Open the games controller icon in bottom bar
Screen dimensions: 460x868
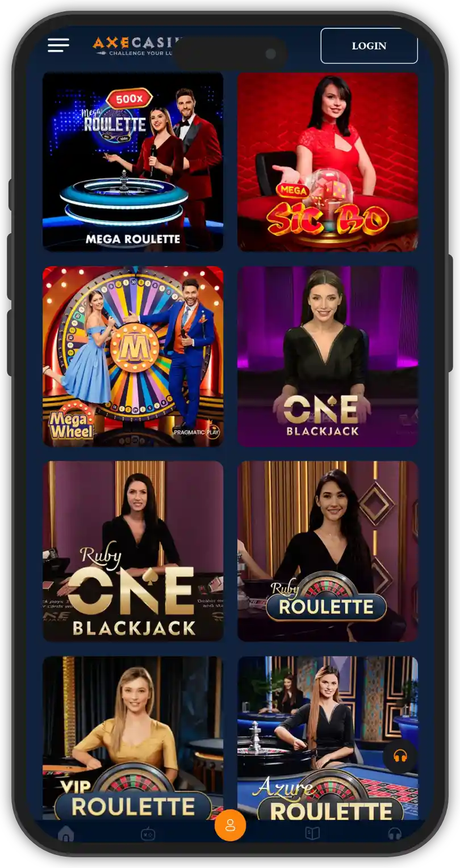click(x=148, y=833)
